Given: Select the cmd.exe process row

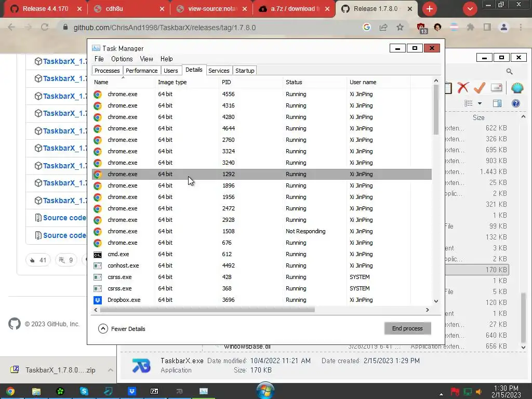Looking at the screenshot, I should [262, 254].
